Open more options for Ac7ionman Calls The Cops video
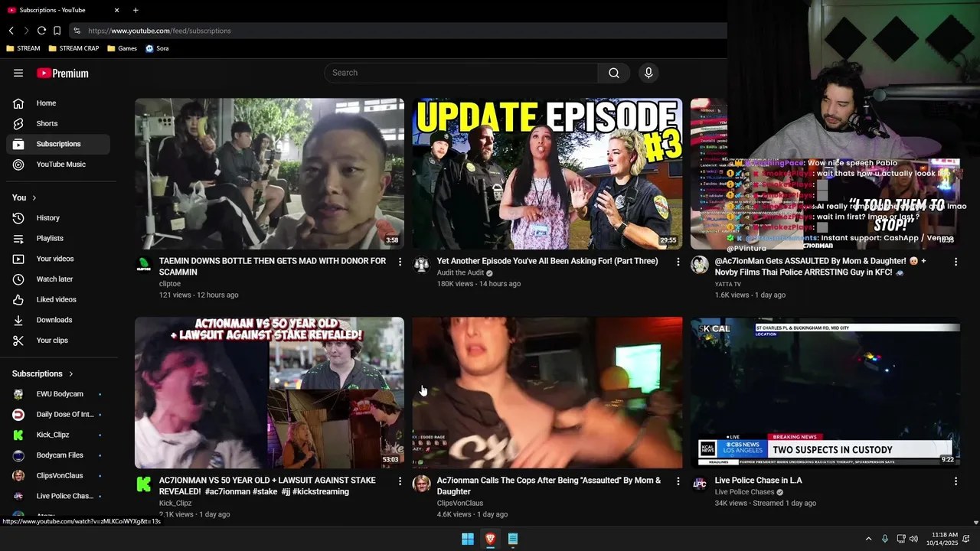The image size is (980, 551). pyautogui.click(x=678, y=481)
